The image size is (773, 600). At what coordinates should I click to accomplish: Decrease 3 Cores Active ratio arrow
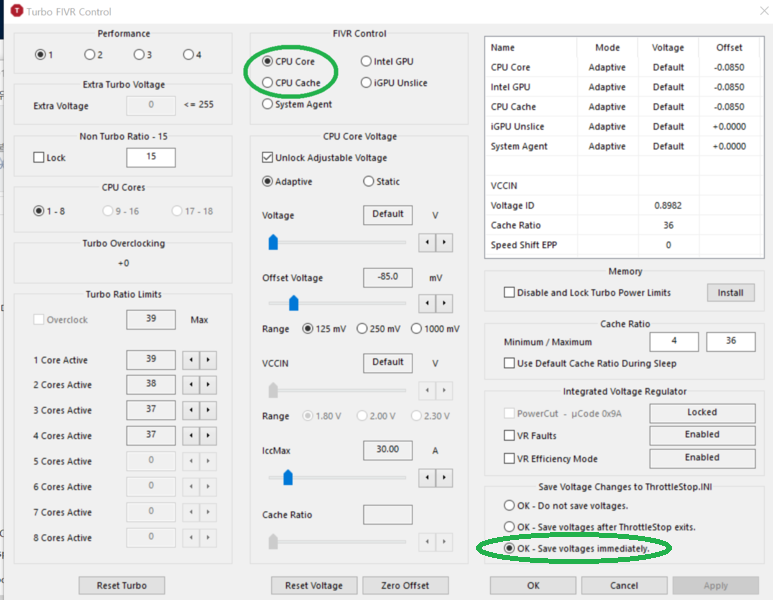point(191,410)
